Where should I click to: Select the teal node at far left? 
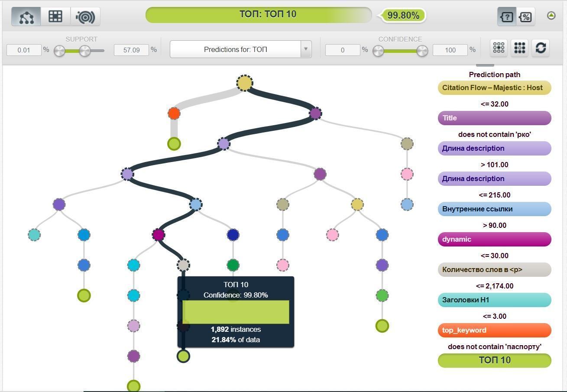click(x=34, y=235)
